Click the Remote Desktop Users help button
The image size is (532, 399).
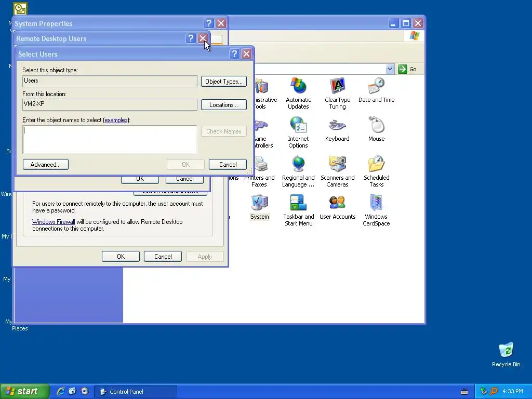191,38
